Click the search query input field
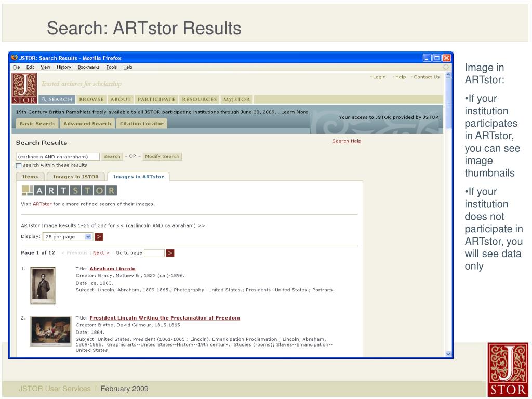Screen dimensions: 532x399 [58, 157]
